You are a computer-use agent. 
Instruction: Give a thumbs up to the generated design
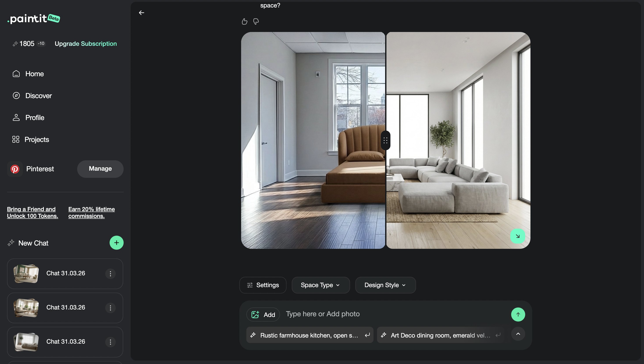tap(244, 21)
